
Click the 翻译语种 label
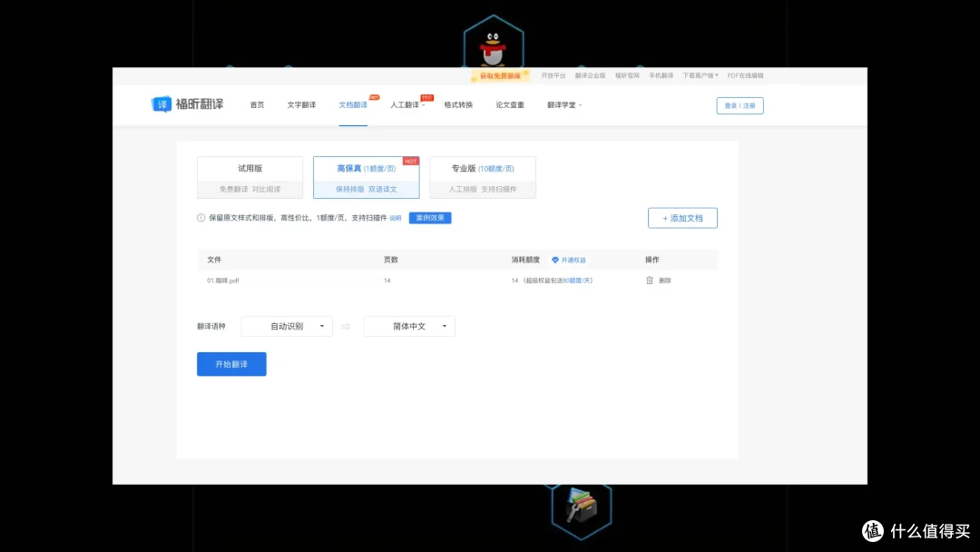pyautogui.click(x=211, y=326)
